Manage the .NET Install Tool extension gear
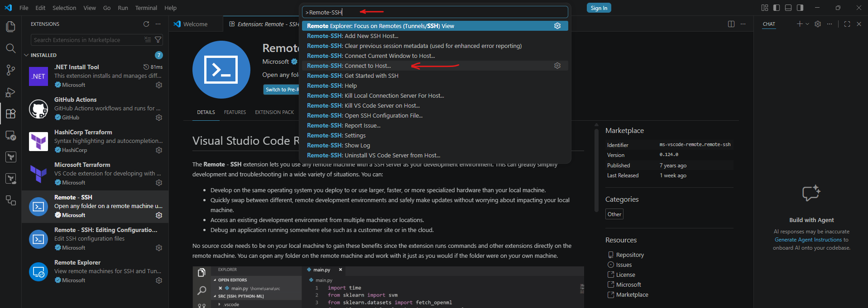 tap(159, 85)
